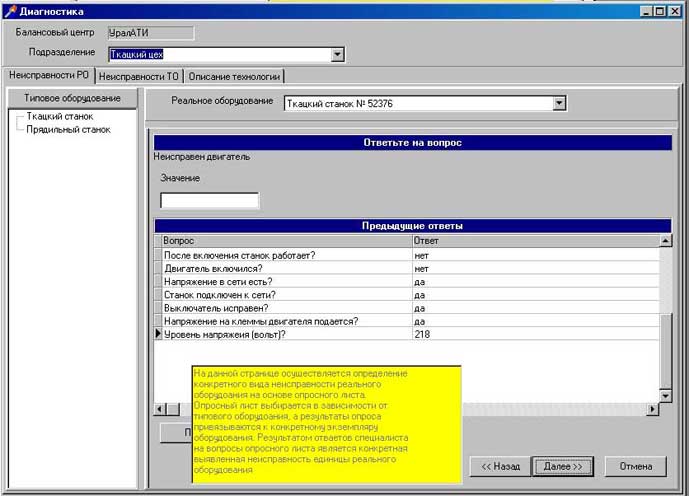Open the Подразделение dropdown arrow

coord(337,54)
